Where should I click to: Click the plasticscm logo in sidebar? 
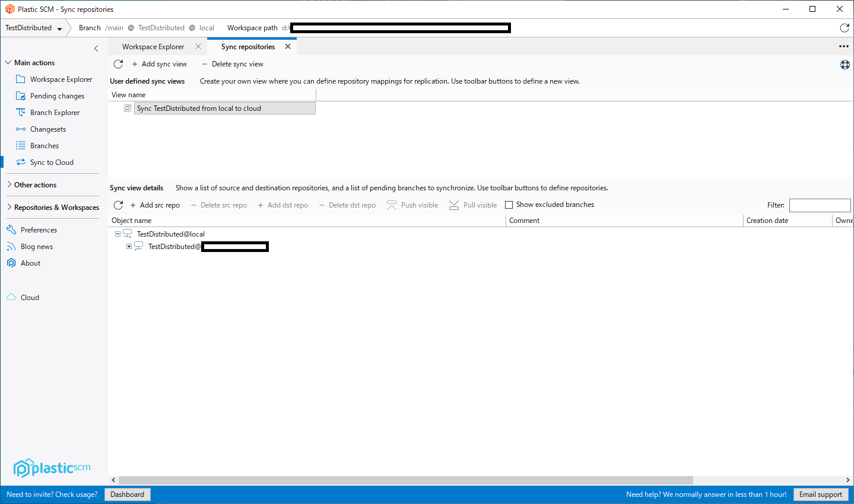pyautogui.click(x=52, y=468)
